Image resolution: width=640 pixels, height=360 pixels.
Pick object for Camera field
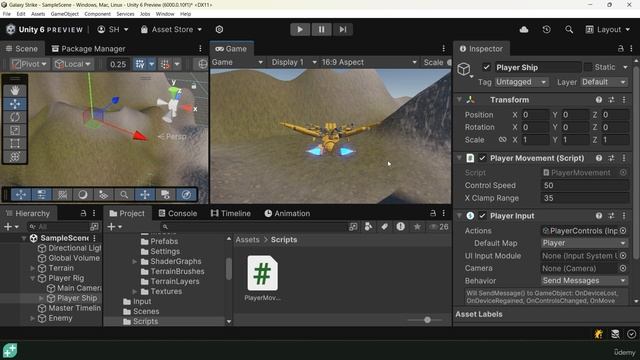(623, 268)
